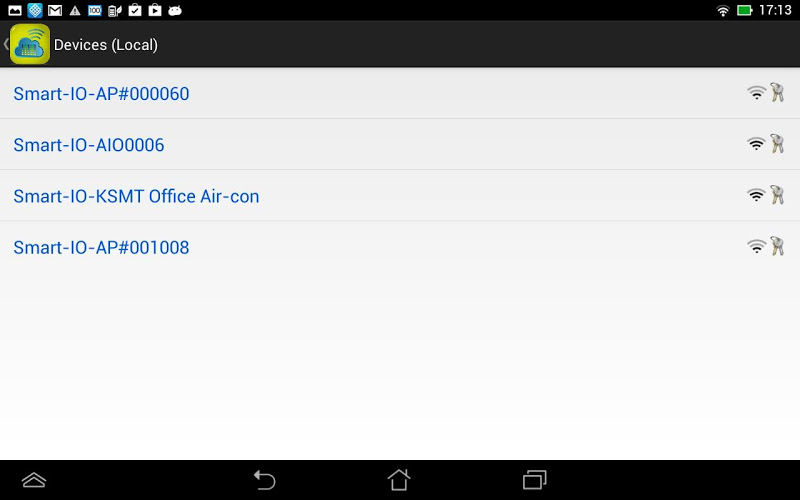This screenshot has width=800, height=500.
Task: Tap the Wi-Fi signal icon for KSMT Office Air-con
Action: (x=756, y=195)
